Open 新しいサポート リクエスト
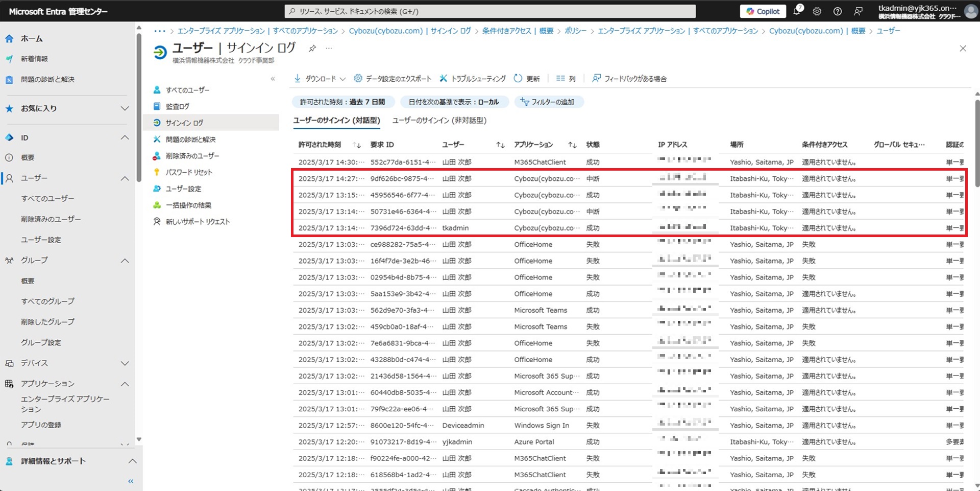 pos(198,222)
